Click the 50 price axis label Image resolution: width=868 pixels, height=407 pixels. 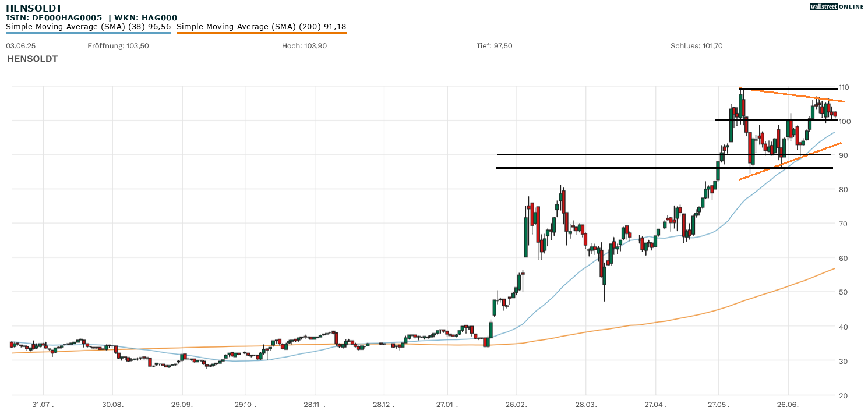coord(843,292)
